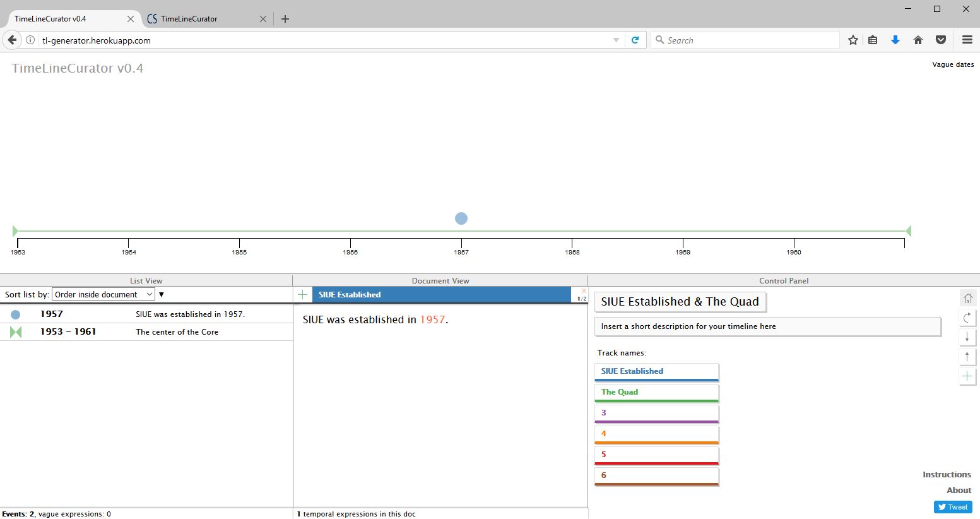Click the green plus icon in Control Panel
This screenshot has width=980, height=519.
(x=967, y=376)
